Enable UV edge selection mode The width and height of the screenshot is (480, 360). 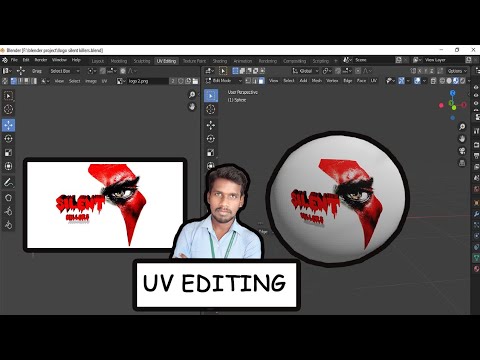20,81
